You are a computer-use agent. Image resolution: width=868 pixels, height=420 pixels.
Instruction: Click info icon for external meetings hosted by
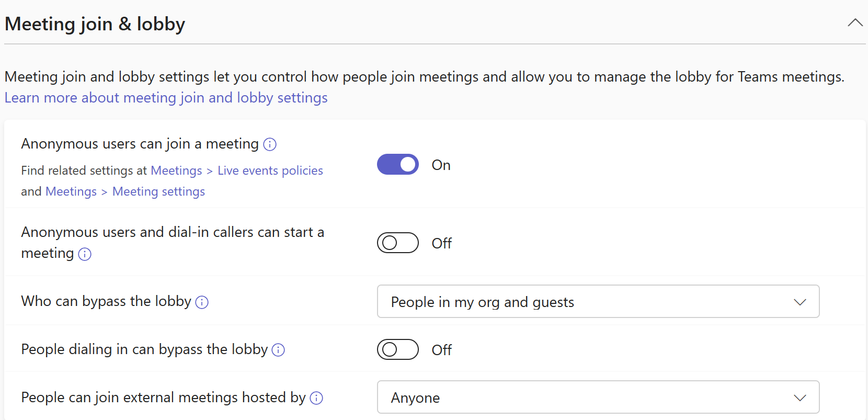(316, 398)
